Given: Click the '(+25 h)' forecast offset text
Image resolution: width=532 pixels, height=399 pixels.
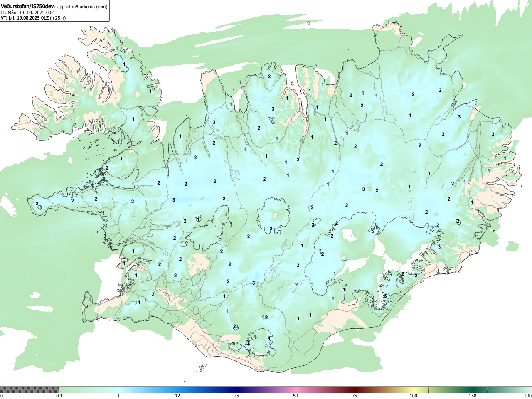Looking at the screenshot, I should click(x=58, y=18).
